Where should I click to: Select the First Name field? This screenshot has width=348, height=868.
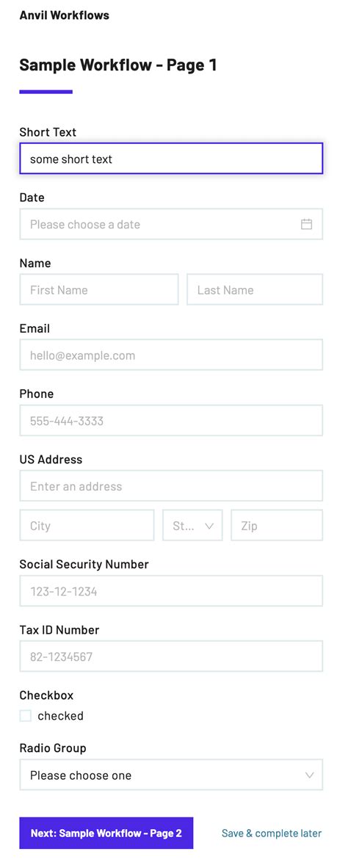99,289
